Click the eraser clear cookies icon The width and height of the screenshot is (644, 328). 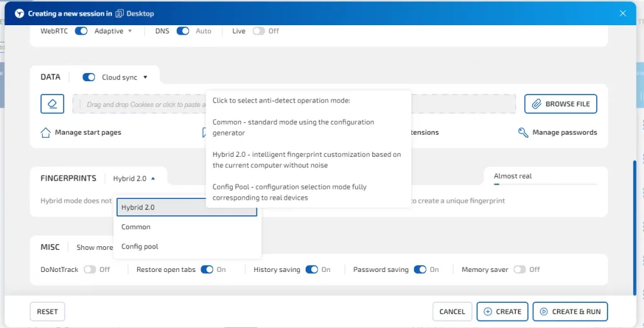pyautogui.click(x=52, y=104)
